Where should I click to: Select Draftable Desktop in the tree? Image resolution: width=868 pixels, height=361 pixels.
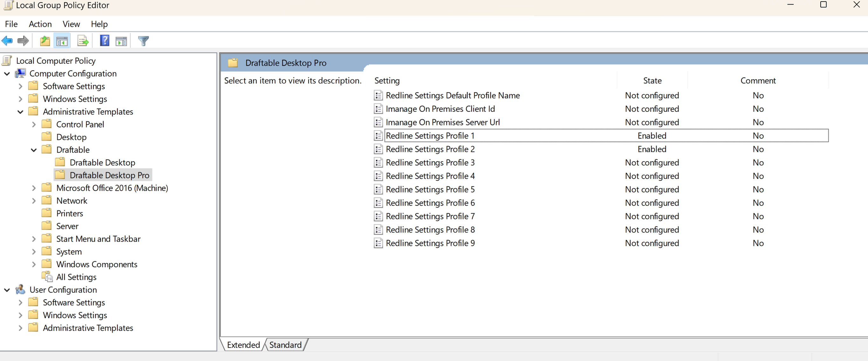coord(102,162)
